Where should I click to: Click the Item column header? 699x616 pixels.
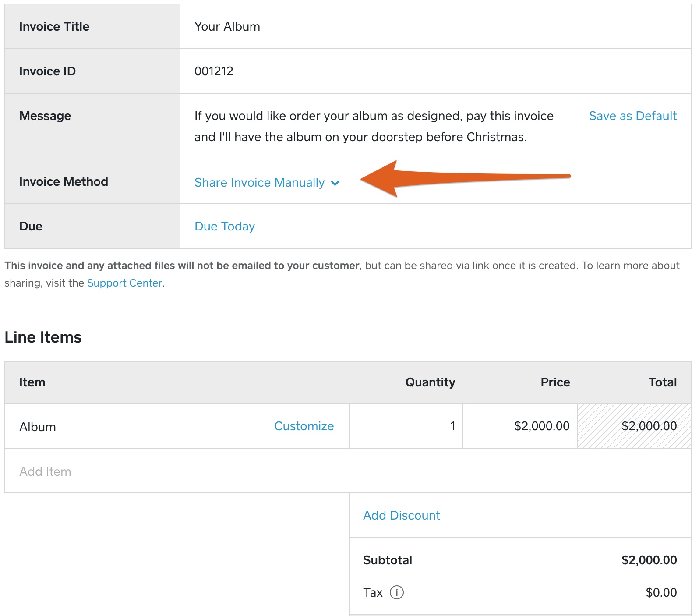(x=32, y=382)
